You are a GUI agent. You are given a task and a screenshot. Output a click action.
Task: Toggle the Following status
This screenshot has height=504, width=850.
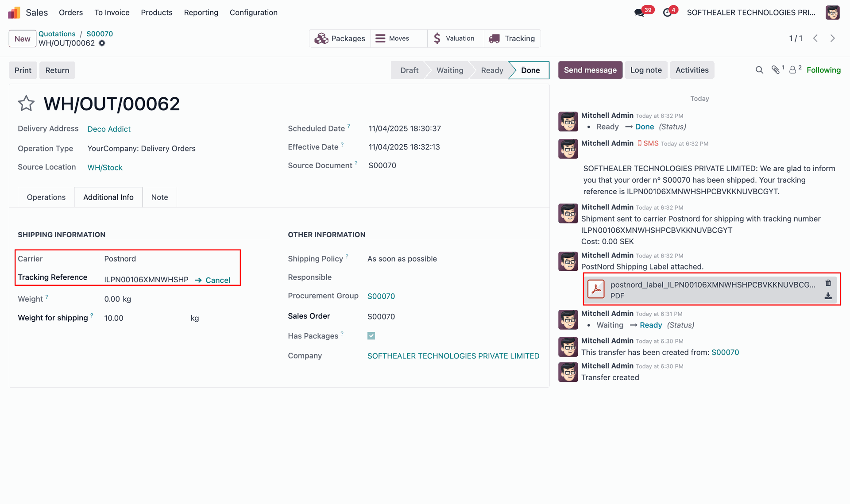[823, 70]
